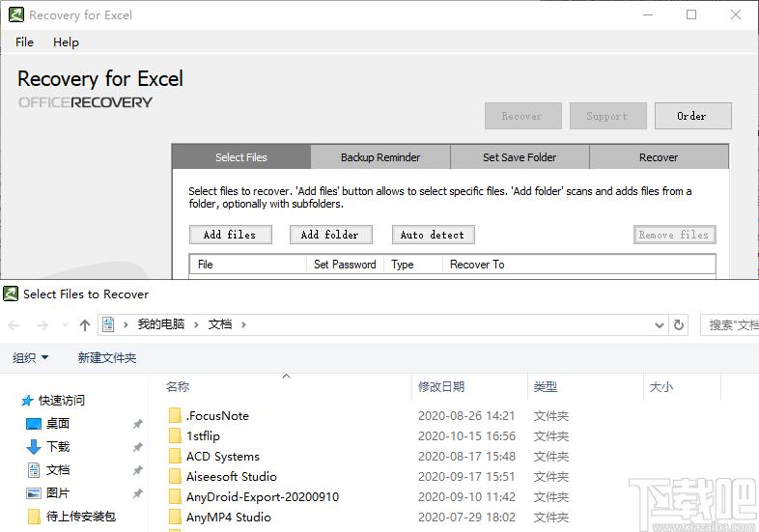This screenshot has width=759, height=532.
Task: Open the Help menu
Action: 66,42
